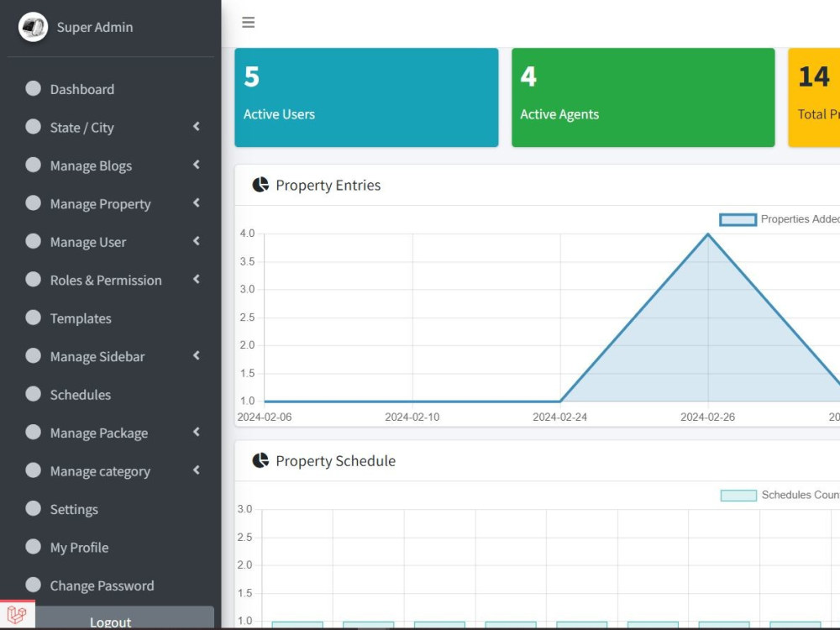Expand the Manage Package submenu chevron
The width and height of the screenshot is (840, 630).
pos(197,432)
